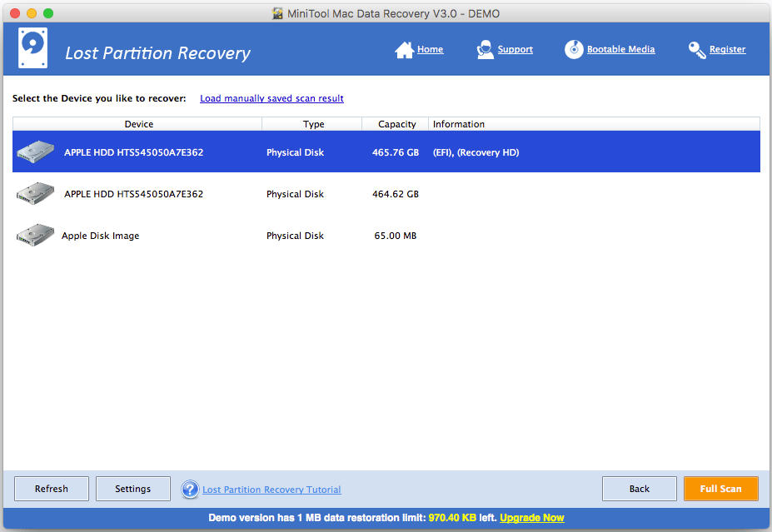772x532 pixels.
Task: Click the Refresh button
Action: click(x=52, y=489)
